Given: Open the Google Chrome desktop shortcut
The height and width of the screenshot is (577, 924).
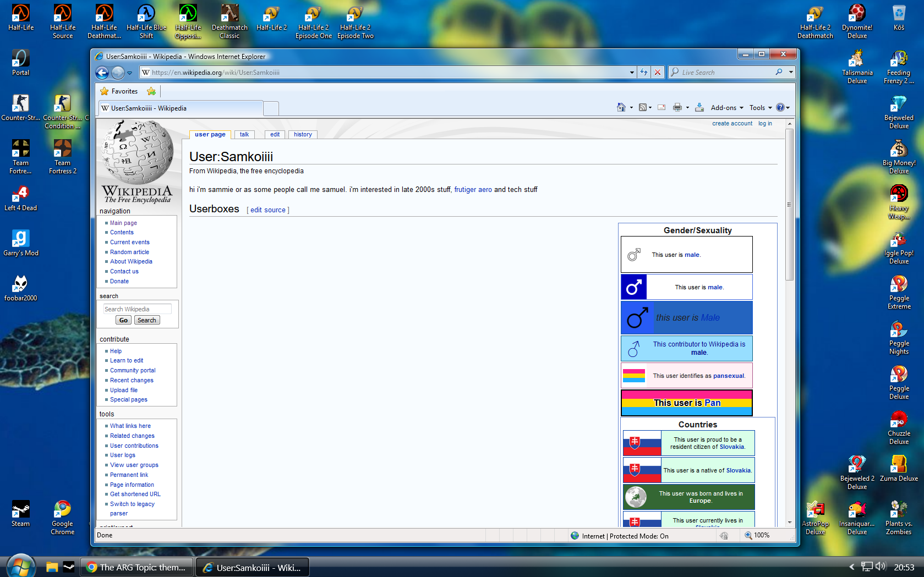Looking at the screenshot, I should point(62,517).
